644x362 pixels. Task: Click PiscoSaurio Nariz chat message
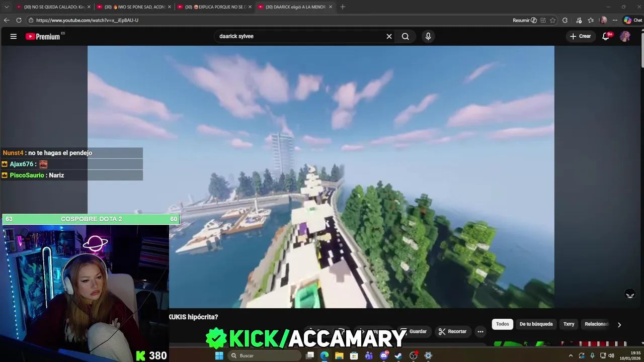tap(72, 175)
